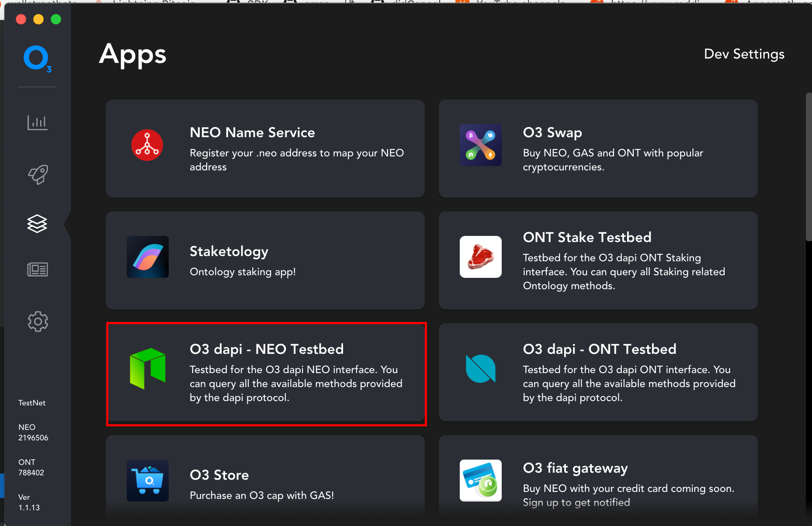The width and height of the screenshot is (812, 526).
Task: Open the O3 Swap title
Action: (x=552, y=132)
